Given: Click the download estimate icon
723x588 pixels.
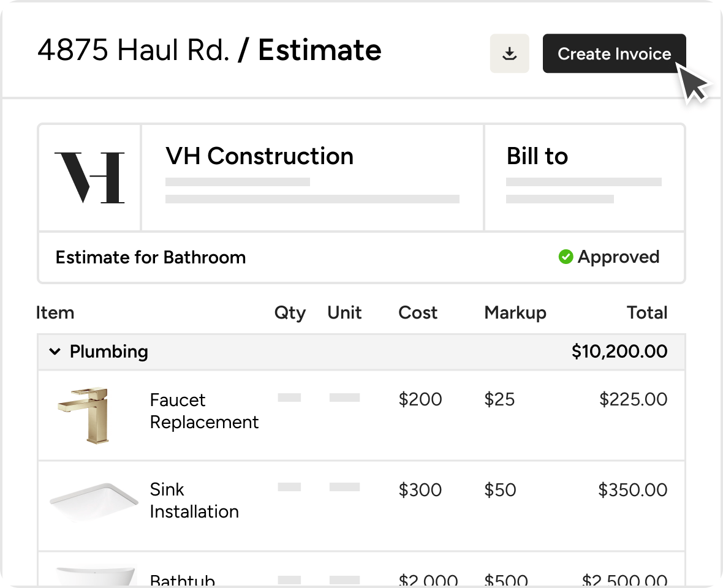Looking at the screenshot, I should (x=509, y=54).
